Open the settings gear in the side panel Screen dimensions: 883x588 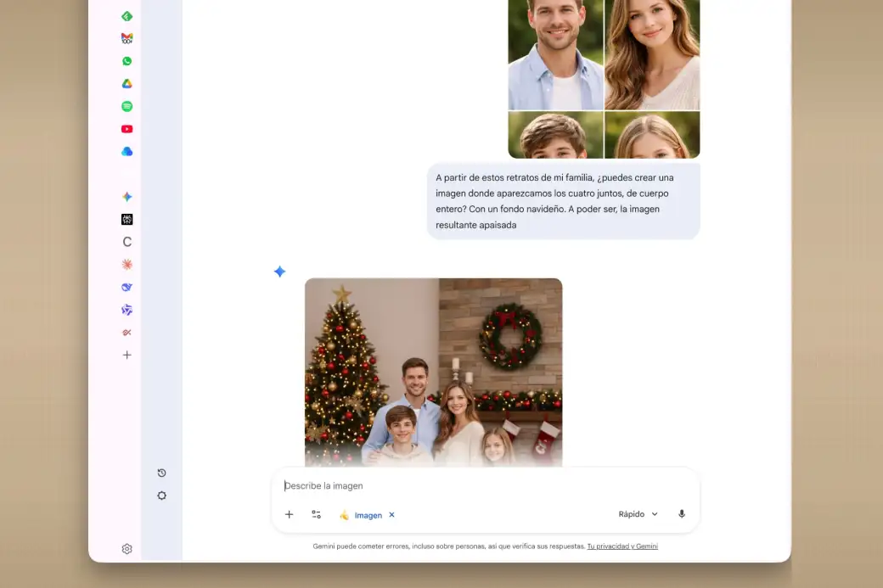click(161, 496)
